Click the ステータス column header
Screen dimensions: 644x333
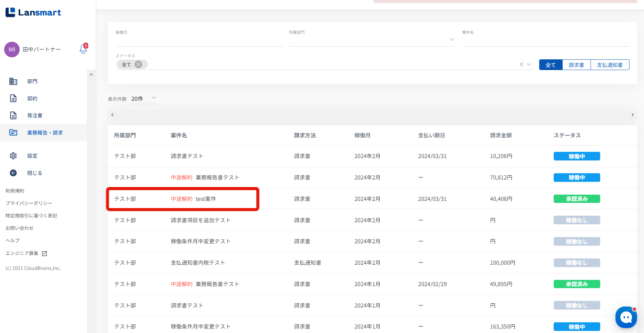[567, 135]
